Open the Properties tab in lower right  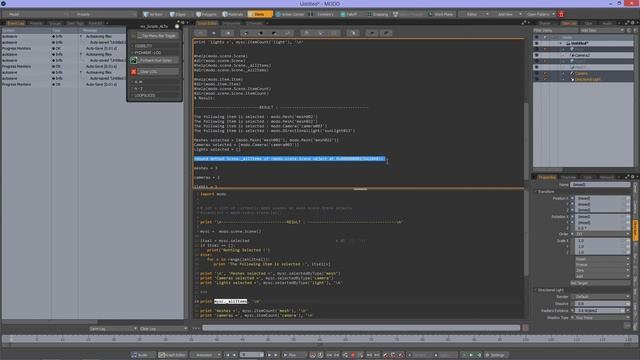click(547, 177)
